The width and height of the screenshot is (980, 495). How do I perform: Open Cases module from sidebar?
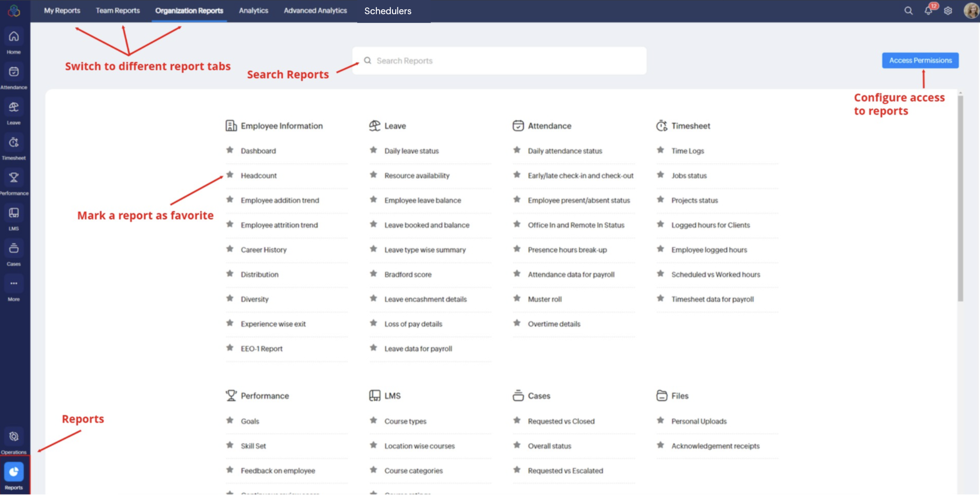(x=14, y=249)
